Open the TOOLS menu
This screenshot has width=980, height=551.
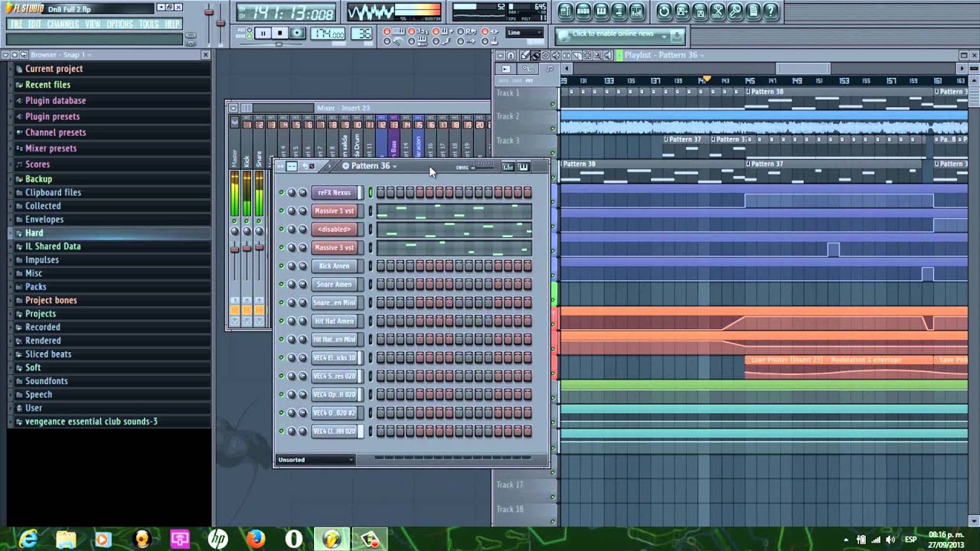coord(149,24)
